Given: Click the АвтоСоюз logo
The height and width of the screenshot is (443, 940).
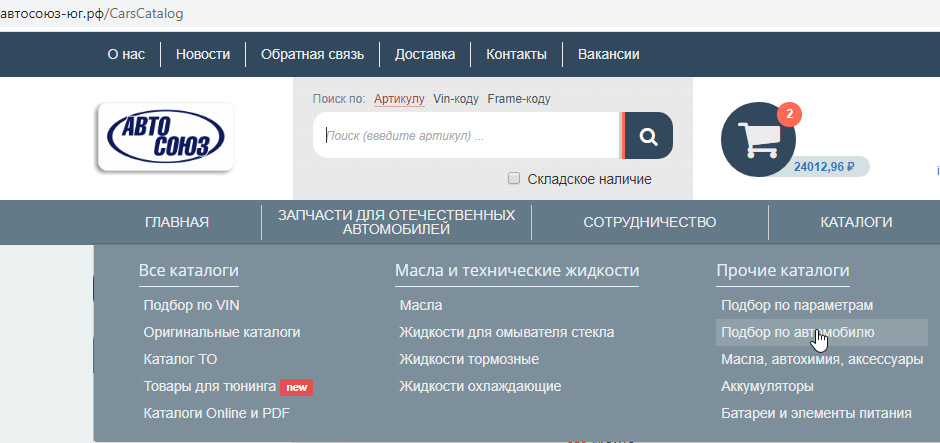Looking at the screenshot, I should (166, 139).
